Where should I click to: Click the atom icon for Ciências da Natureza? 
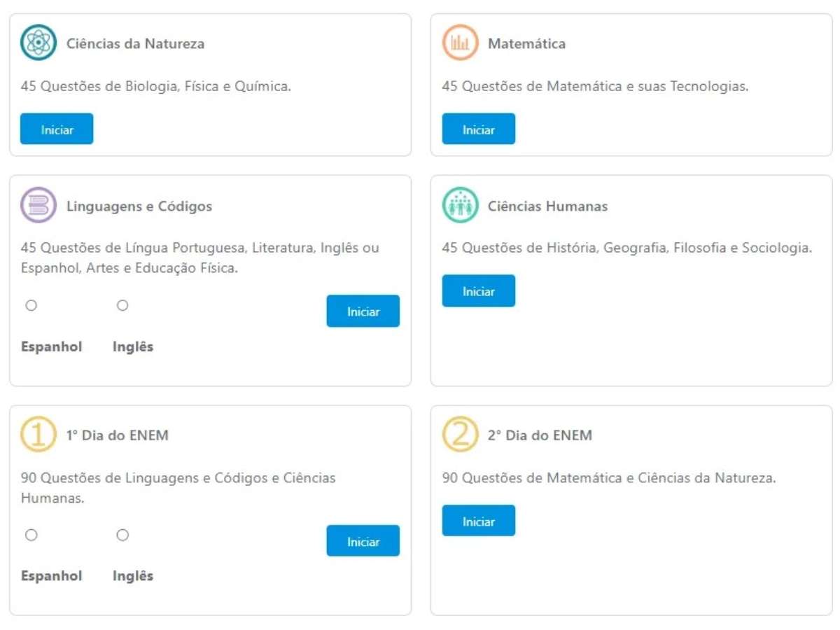[38, 43]
